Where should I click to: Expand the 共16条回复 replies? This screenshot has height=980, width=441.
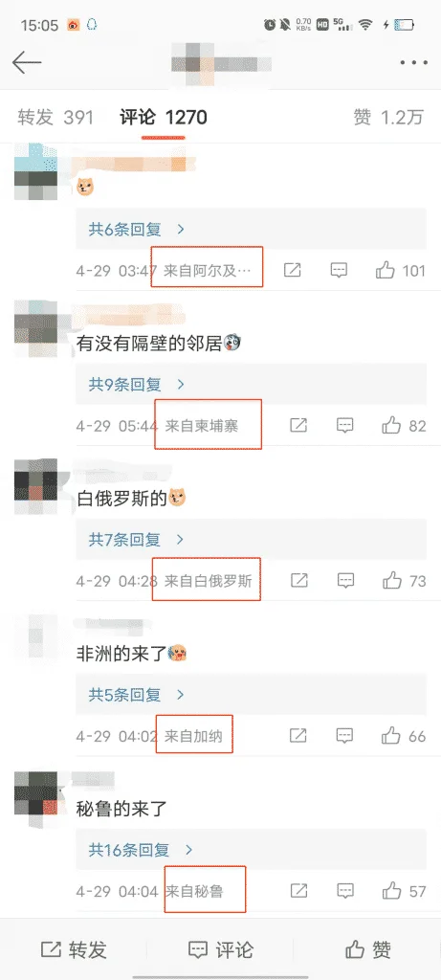pyautogui.click(x=141, y=850)
